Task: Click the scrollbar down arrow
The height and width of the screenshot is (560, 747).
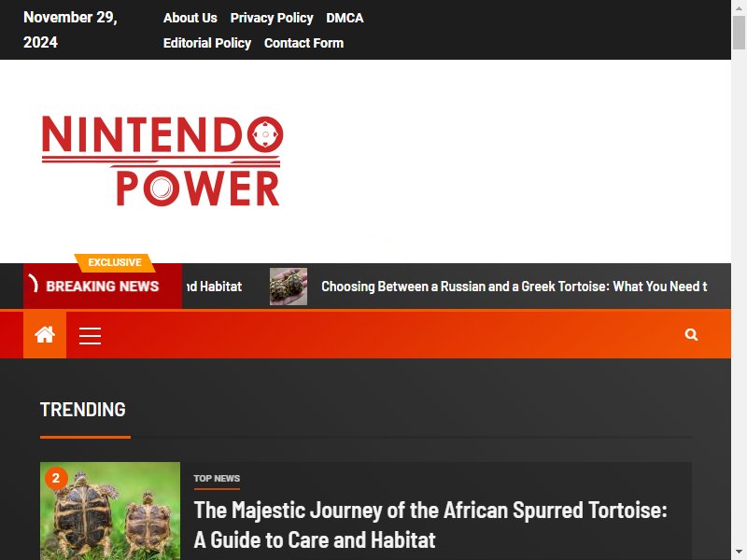Action: (739, 552)
